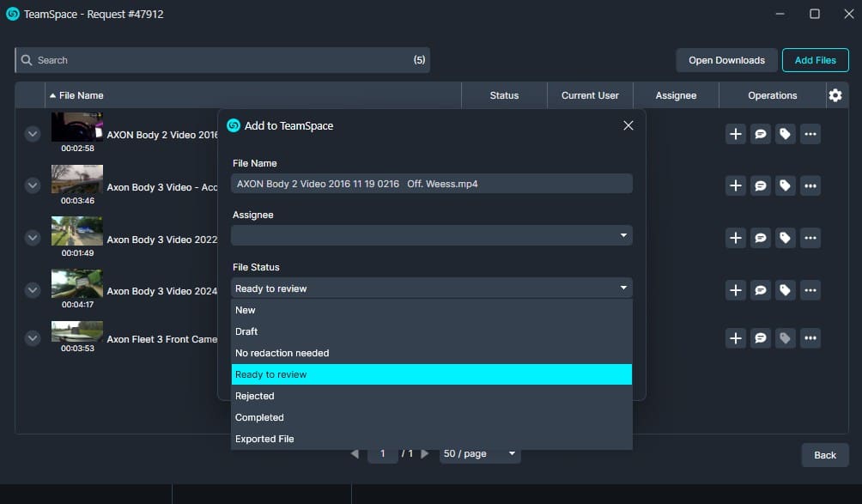The image size is (862, 504).
Task: Click the plus icon in the Axon Fleet 3 row
Action: 735,339
